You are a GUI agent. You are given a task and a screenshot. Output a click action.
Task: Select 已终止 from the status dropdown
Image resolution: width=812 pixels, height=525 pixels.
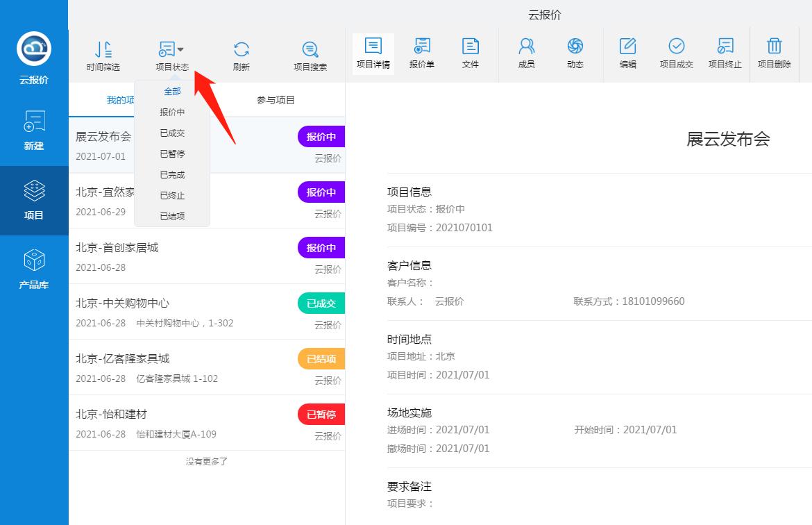tap(171, 195)
